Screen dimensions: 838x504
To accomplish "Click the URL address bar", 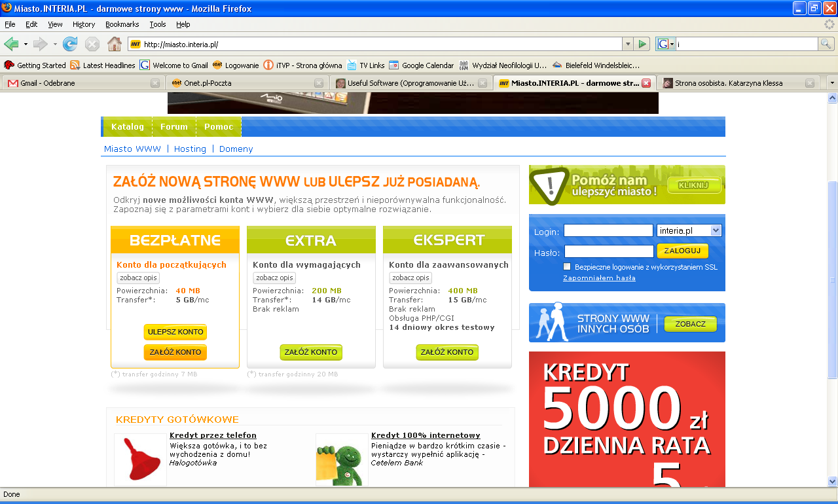I will tap(374, 44).
